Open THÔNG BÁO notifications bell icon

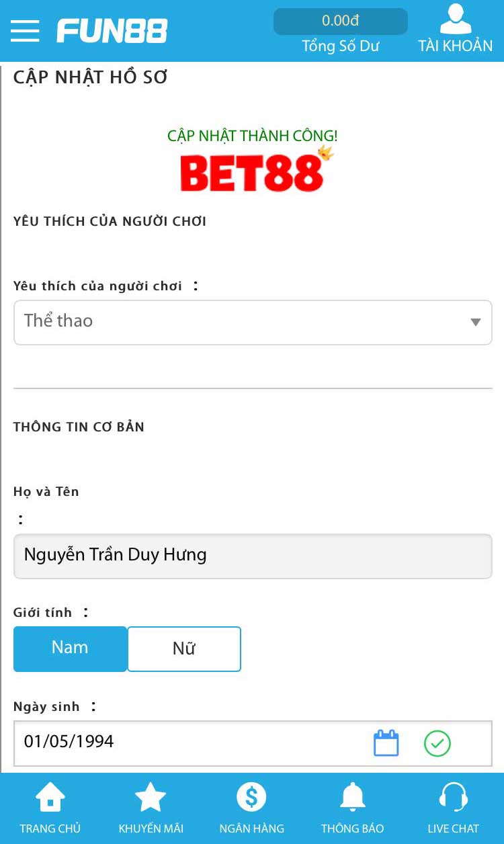[x=352, y=798]
